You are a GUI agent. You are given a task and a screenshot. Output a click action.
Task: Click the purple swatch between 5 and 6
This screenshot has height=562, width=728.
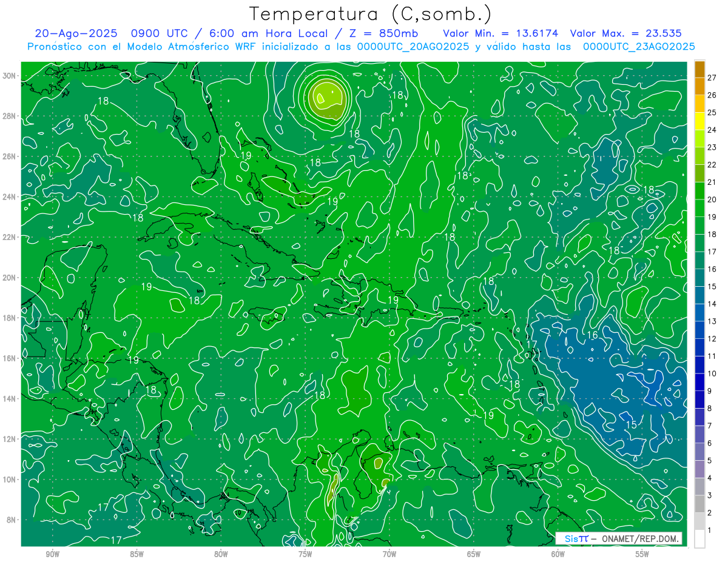tap(699, 452)
